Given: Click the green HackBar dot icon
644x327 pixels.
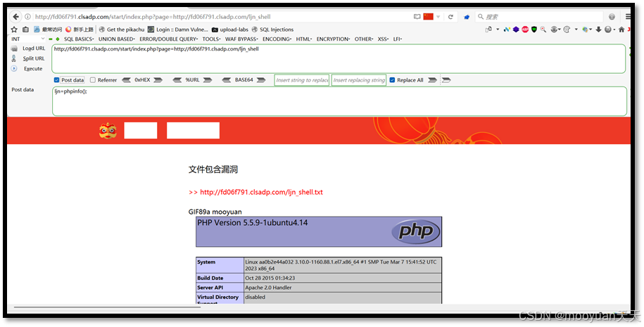Looking at the screenshot, I should point(58,39).
